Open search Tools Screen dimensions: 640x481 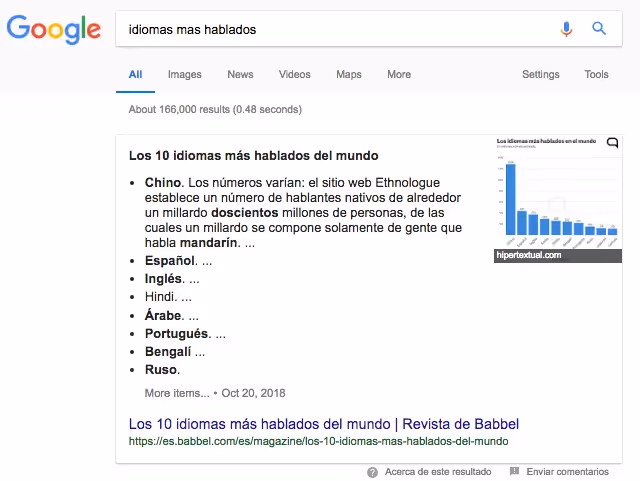click(x=596, y=74)
